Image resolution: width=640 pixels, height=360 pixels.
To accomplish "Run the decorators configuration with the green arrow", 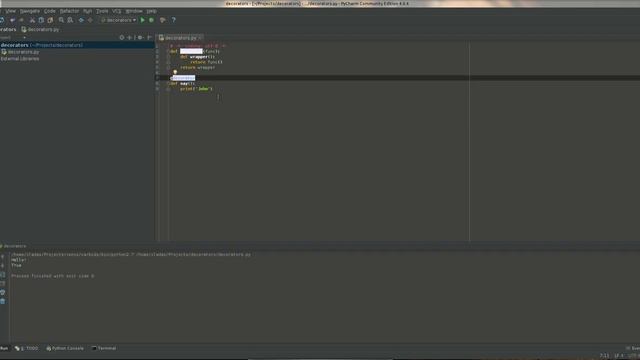I will [x=142, y=20].
